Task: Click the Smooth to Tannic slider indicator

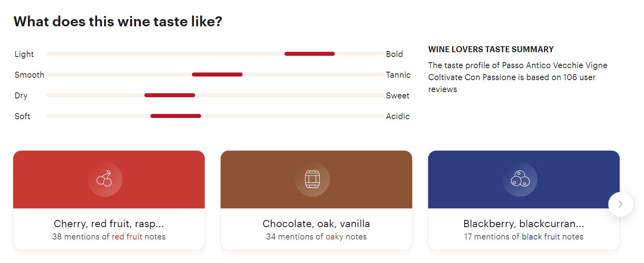Action: [217, 75]
